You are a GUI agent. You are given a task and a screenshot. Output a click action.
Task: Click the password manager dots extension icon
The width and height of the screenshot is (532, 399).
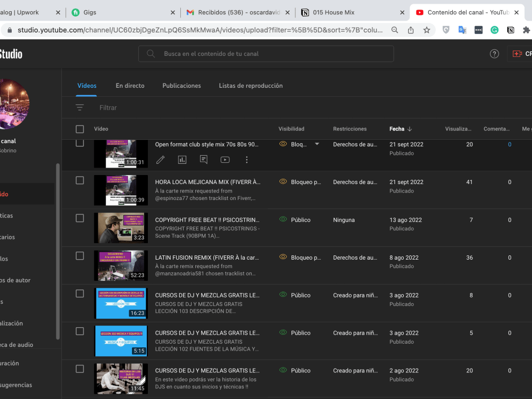478,30
